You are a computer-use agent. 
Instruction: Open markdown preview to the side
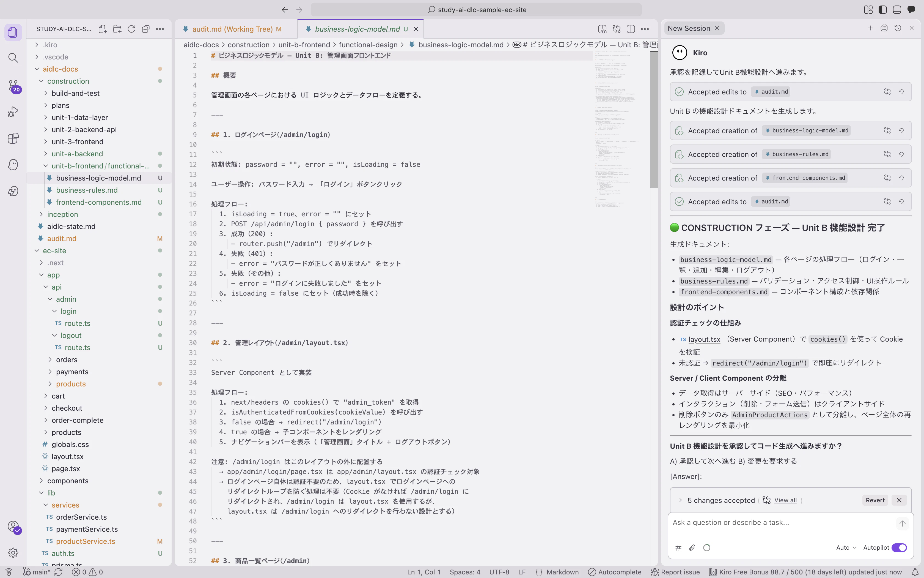[x=602, y=29]
